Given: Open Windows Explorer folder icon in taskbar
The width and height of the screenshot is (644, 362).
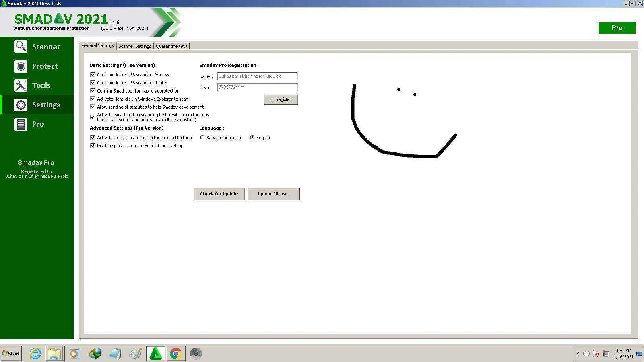Looking at the screenshot, I should point(54,354).
